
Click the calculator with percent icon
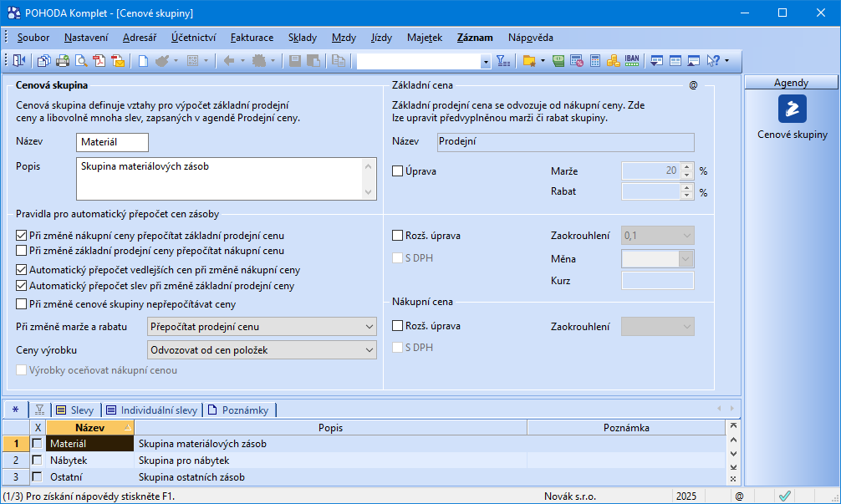(577, 60)
